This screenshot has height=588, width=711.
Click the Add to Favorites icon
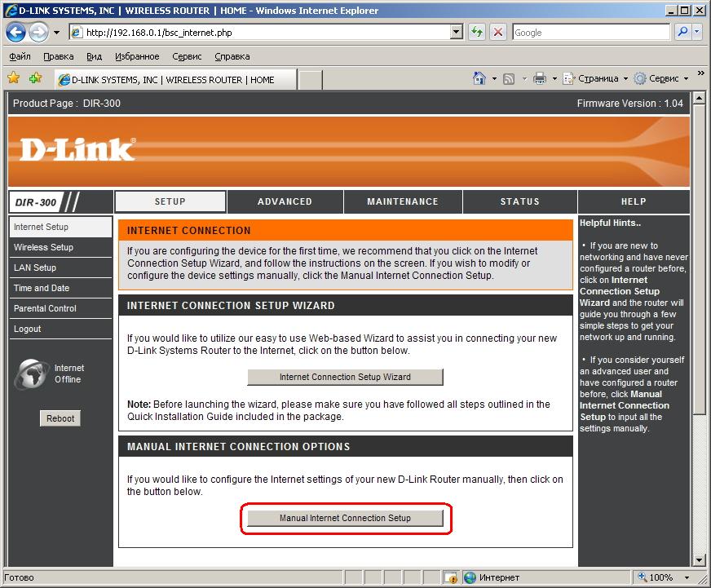35,78
